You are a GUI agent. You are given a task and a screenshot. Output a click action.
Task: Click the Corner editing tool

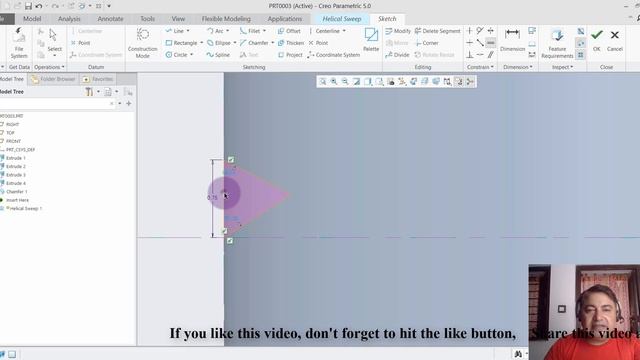(427, 43)
